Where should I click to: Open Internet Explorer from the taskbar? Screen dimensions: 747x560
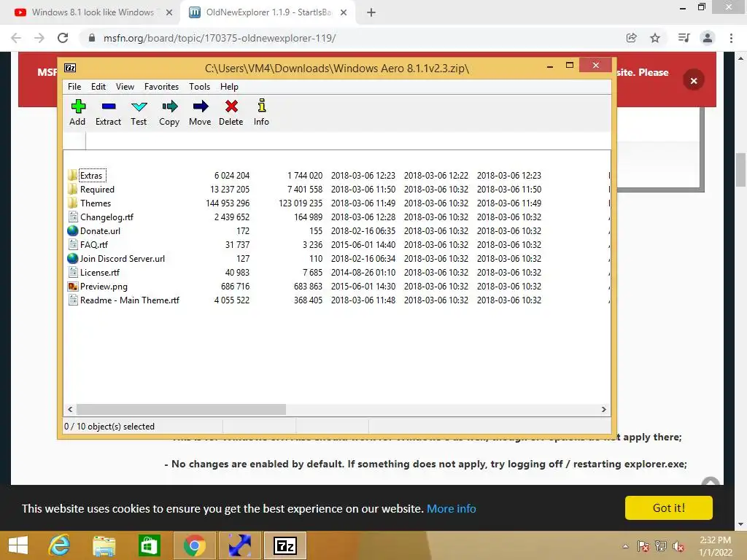click(60, 545)
